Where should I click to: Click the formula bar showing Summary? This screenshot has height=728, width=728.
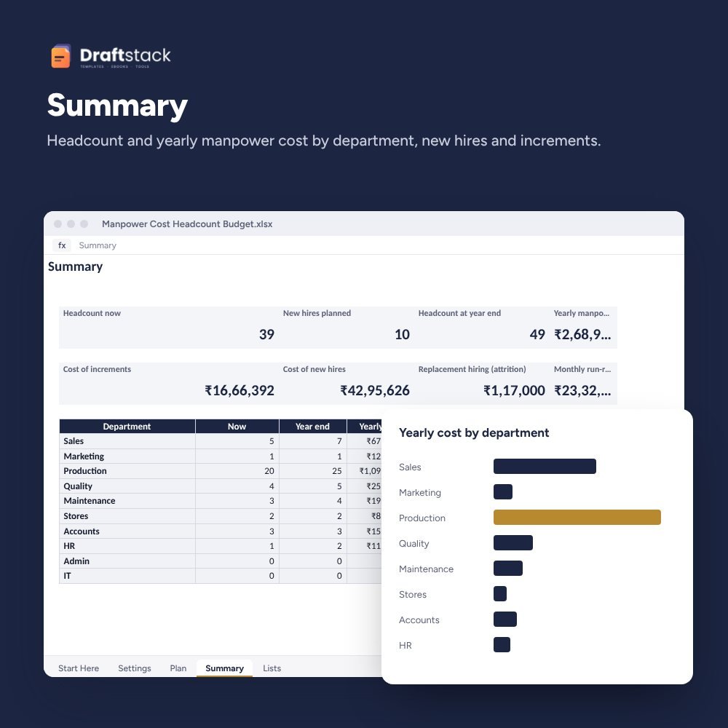tap(98, 245)
